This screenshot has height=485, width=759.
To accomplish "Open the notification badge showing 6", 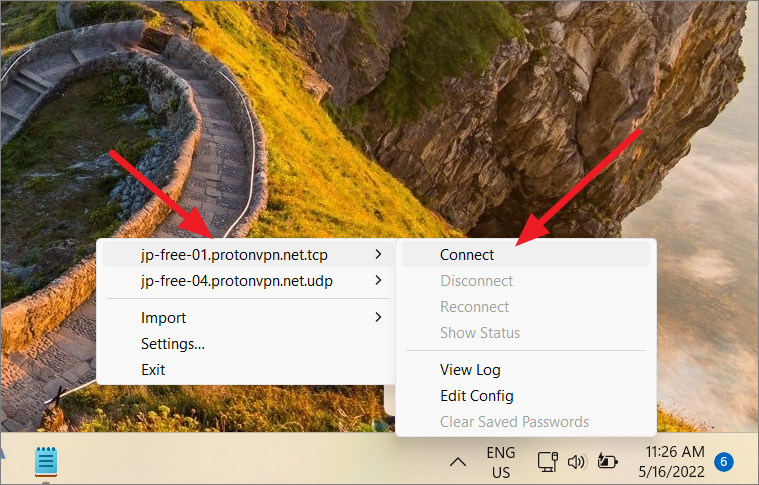I will [724, 461].
